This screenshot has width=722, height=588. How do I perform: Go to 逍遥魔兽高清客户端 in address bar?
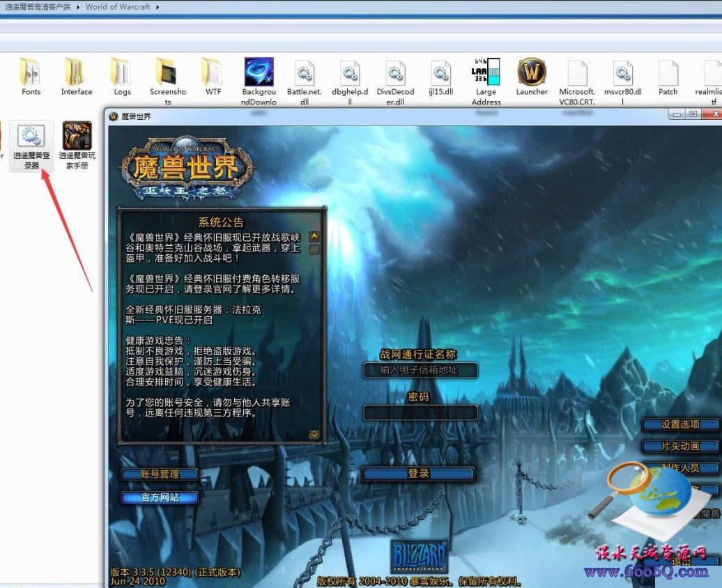(38, 7)
